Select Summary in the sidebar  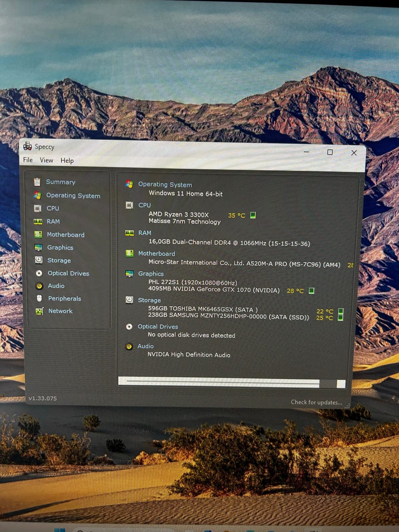pos(61,182)
